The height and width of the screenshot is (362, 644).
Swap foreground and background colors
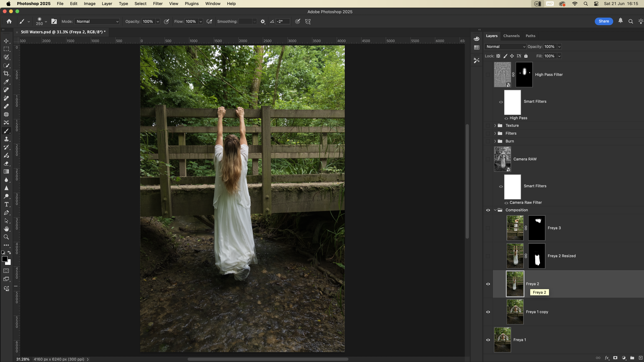9,253
